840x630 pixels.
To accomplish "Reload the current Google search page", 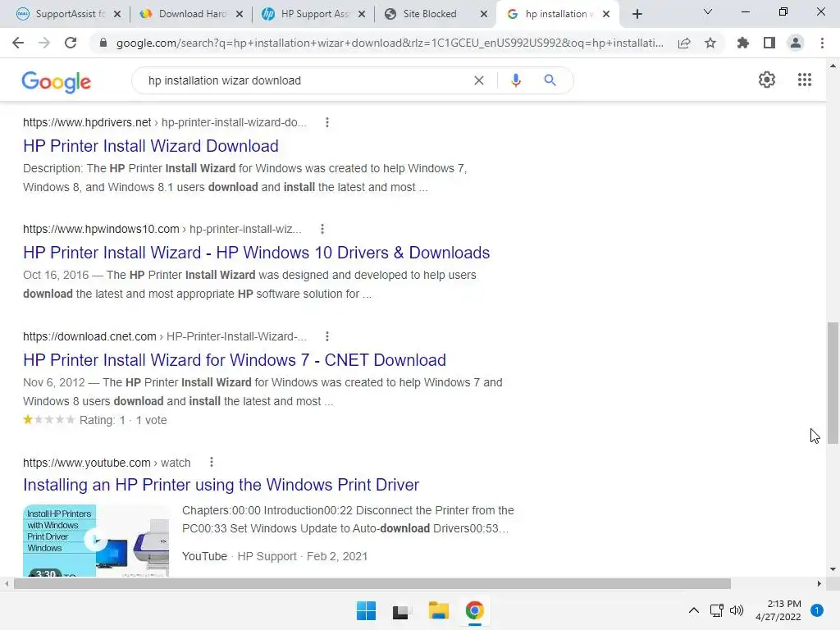I will coord(71,43).
